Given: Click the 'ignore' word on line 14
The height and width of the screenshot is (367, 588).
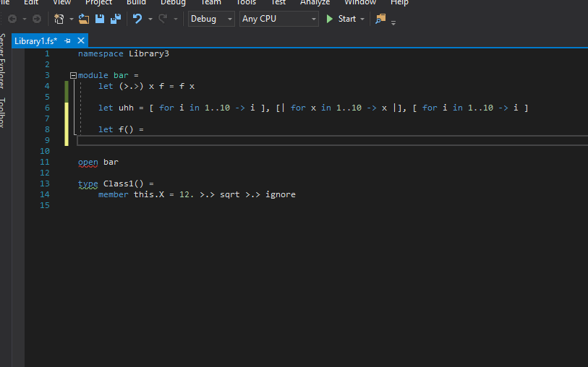Looking at the screenshot, I should 281,195.
